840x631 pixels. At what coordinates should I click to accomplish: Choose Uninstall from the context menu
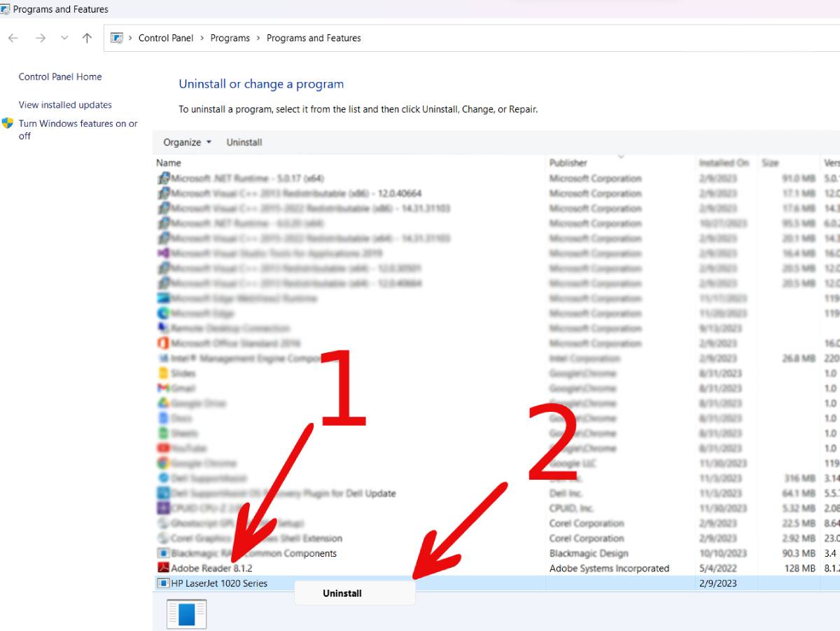(342, 592)
